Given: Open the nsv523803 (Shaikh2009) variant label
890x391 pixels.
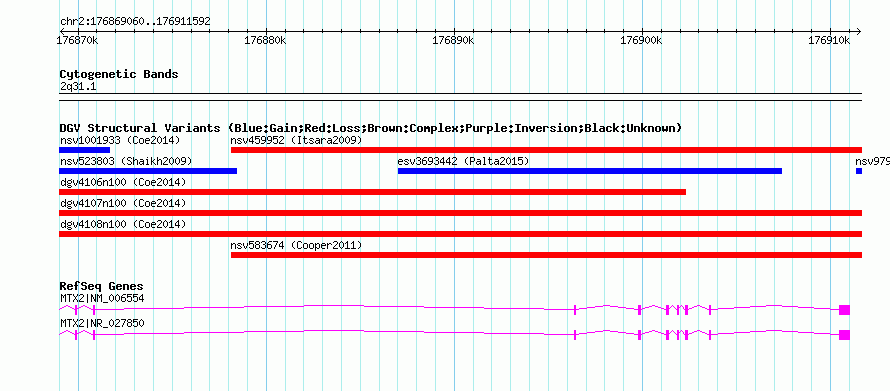Looking at the screenshot, I should (x=126, y=161).
